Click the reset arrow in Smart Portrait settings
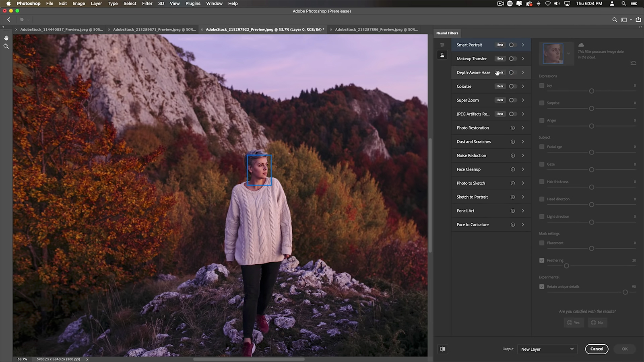 point(633,63)
